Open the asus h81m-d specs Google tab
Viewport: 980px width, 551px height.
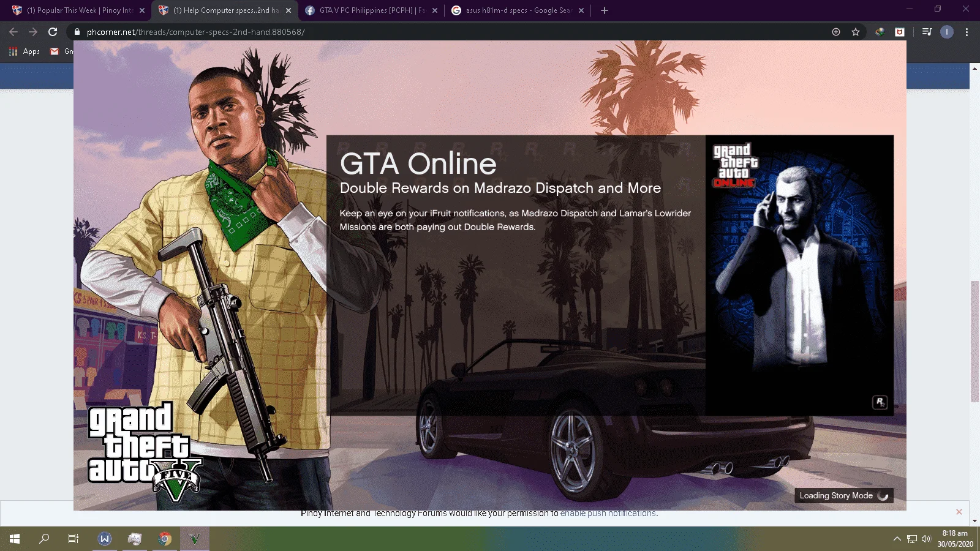[x=518, y=10]
